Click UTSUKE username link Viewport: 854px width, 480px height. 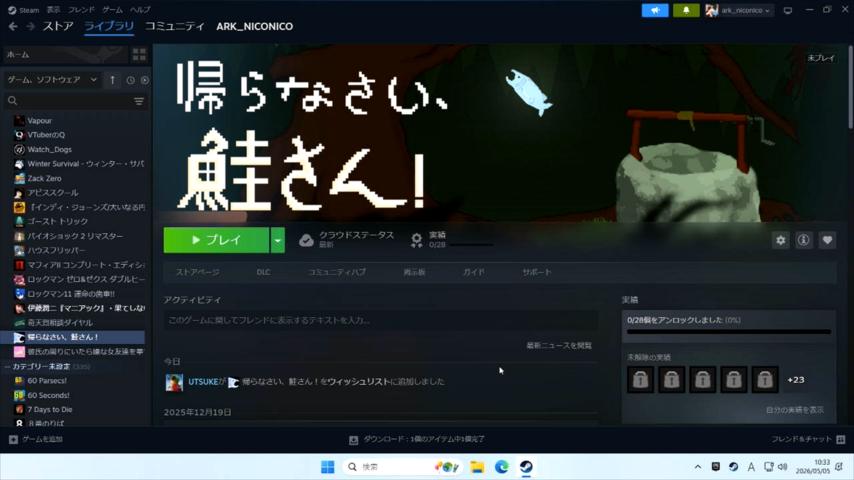point(203,382)
